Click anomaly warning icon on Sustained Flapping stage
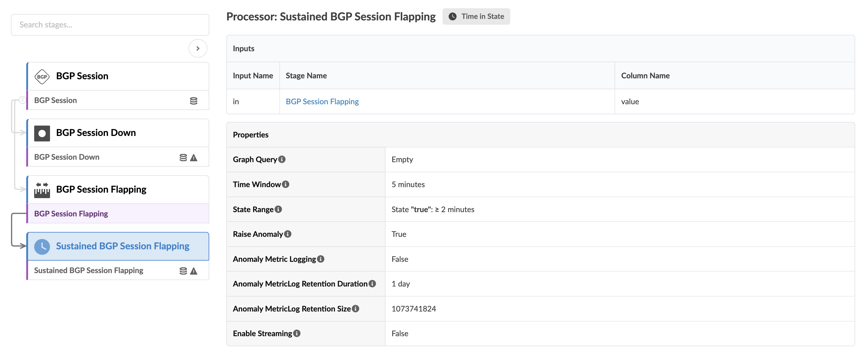This screenshot has height=356, width=868. [x=194, y=271]
